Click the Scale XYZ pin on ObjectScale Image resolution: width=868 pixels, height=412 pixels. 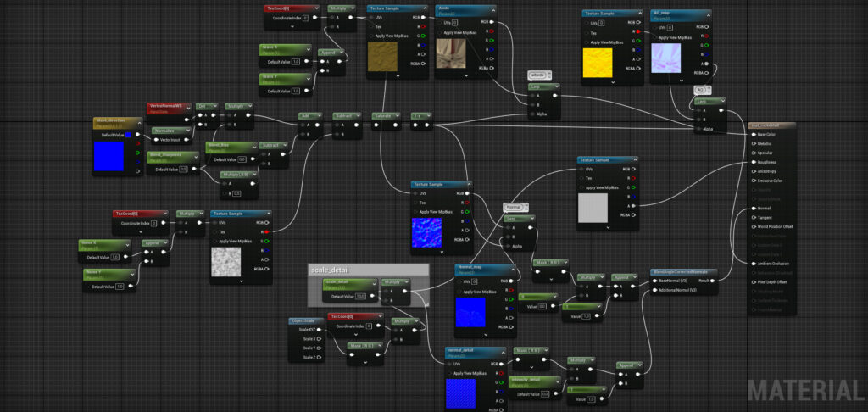click(x=319, y=329)
